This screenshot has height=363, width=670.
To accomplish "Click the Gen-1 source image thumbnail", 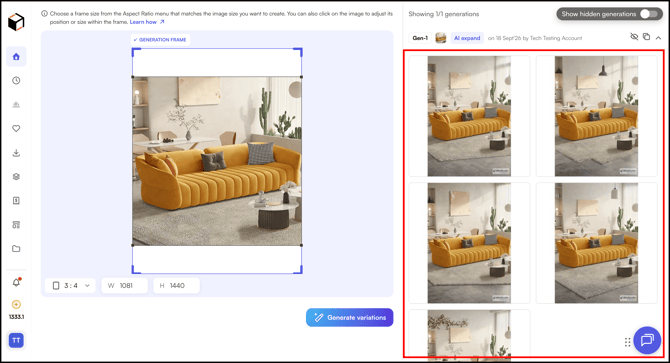I will pyautogui.click(x=441, y=38).
